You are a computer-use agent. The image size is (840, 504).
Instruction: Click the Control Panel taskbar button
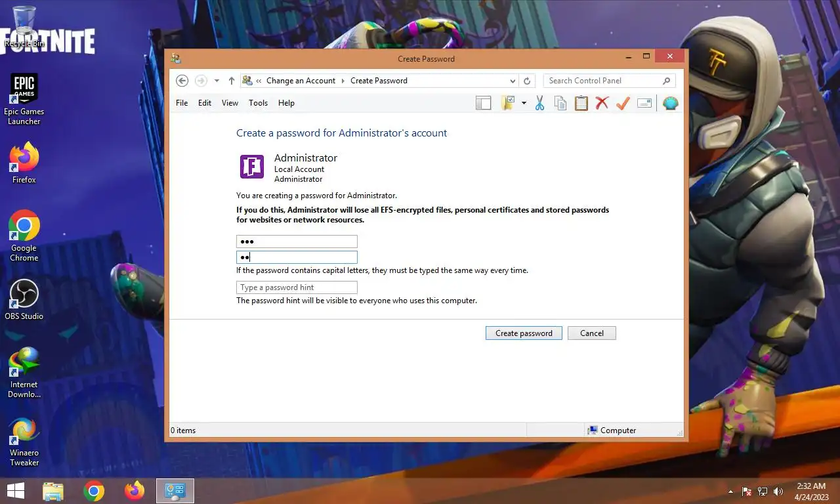[175, 491]
